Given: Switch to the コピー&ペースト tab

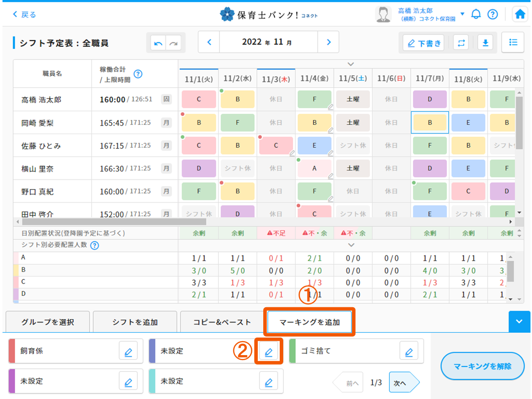Looking at the screenshot, I should tap(222, 322).
